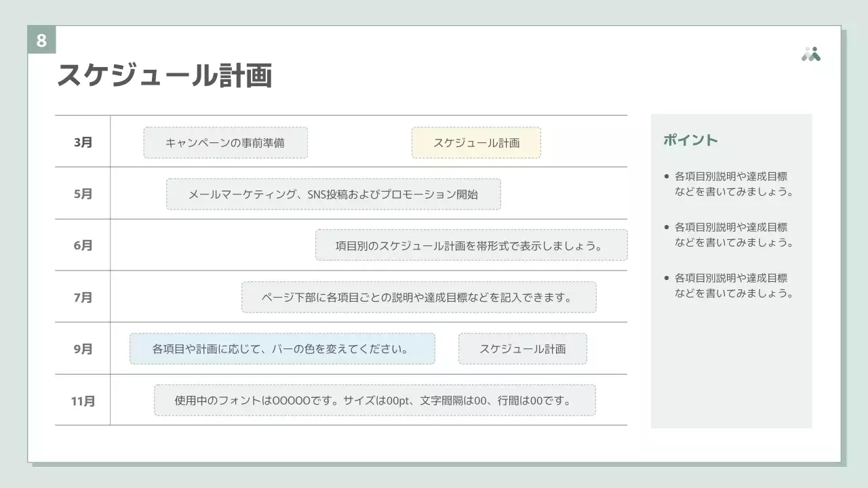This screenshot has height=488, width=868.
Task: Expand the 9月 row label
Action: 81,348
